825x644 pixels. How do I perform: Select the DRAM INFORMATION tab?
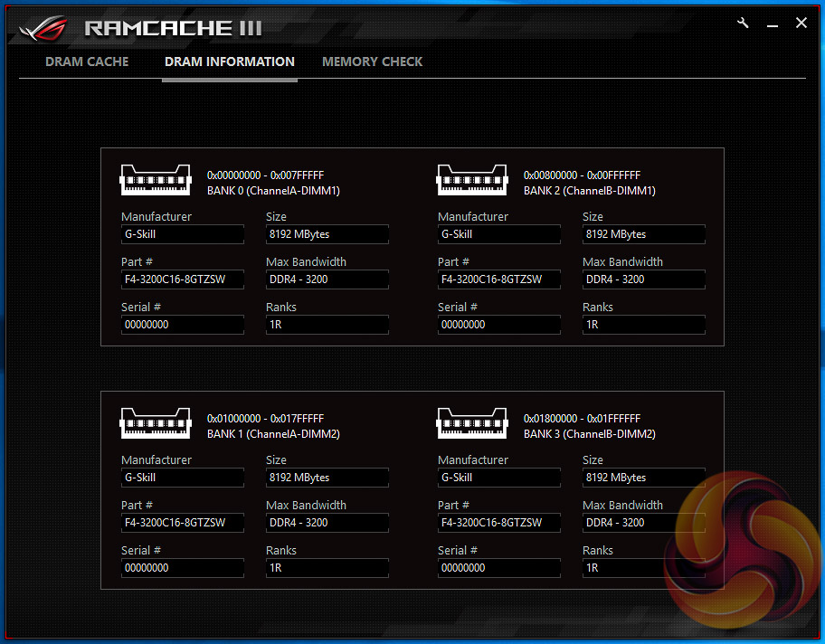point(230,62)
